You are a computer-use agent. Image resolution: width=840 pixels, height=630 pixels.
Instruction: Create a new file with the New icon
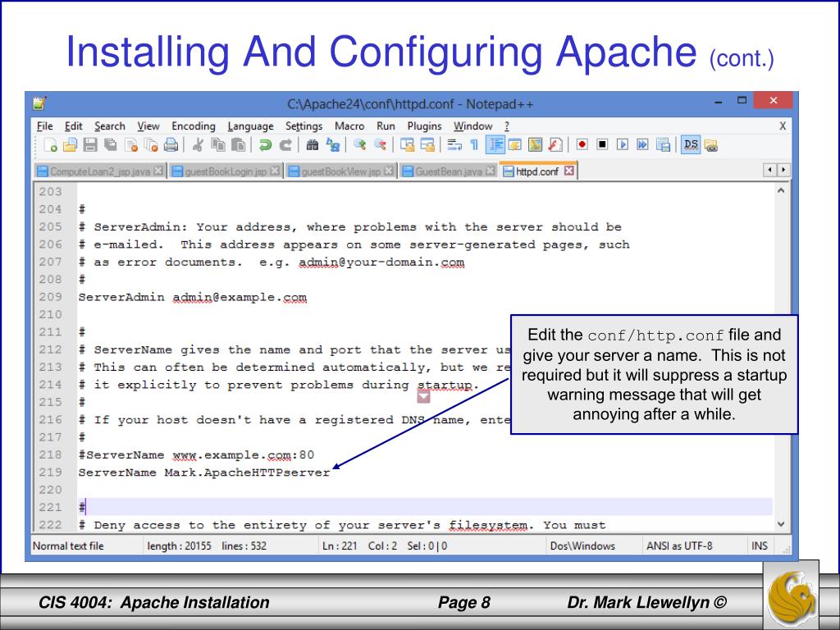tap(50, 144)
